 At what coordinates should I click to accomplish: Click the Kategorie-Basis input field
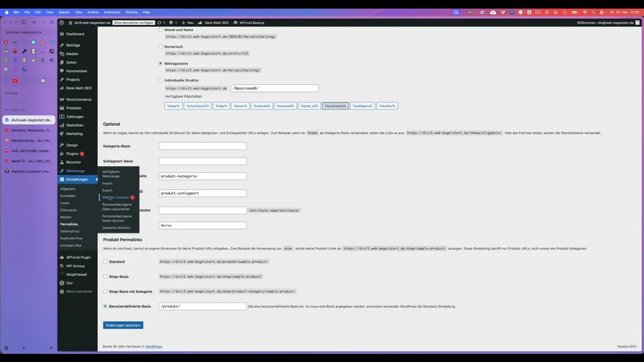(202, 146)
